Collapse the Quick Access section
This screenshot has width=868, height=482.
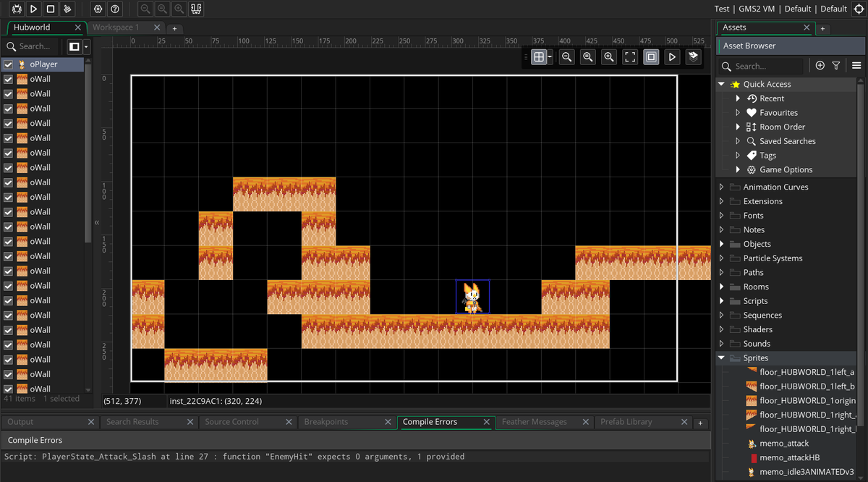[x=722, y=84]
